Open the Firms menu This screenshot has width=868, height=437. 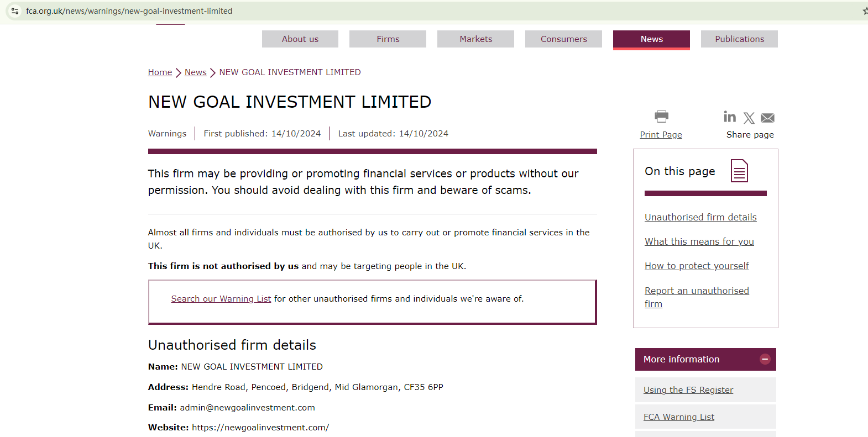pyautogui.click(x=388, y=39)
